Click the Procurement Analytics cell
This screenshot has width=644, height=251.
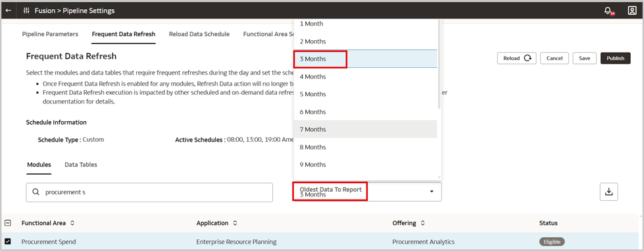coord(424,242)
